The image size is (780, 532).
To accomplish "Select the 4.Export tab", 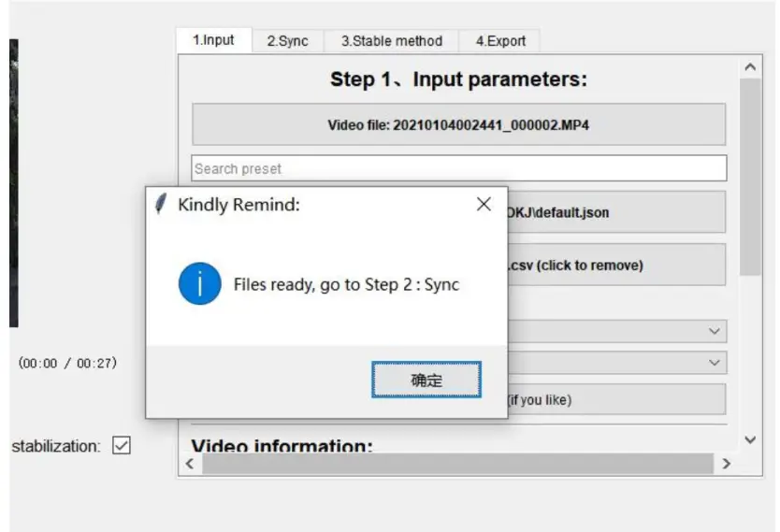I will 500,41.
